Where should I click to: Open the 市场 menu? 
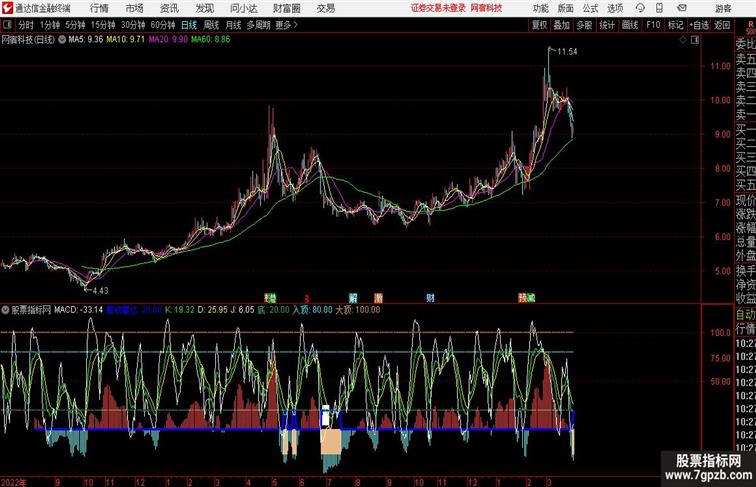click(x=135, y=8)
